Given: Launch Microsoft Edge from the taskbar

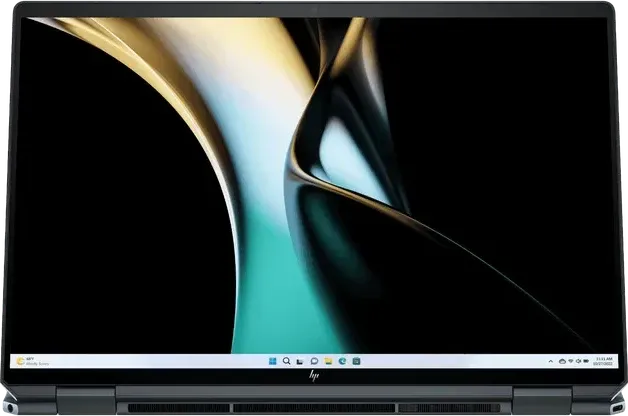Looking at the screenshot, I should [342, 360].
